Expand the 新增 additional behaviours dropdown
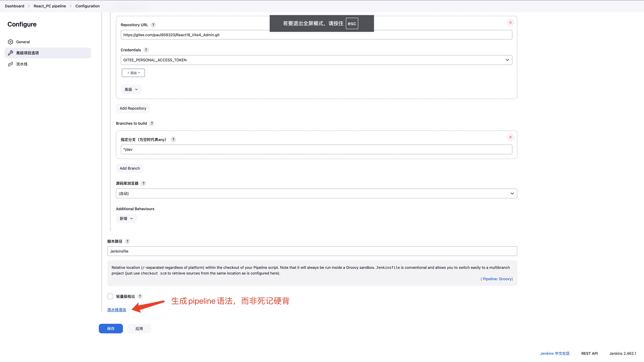644x362 pixels. [126, 218]
